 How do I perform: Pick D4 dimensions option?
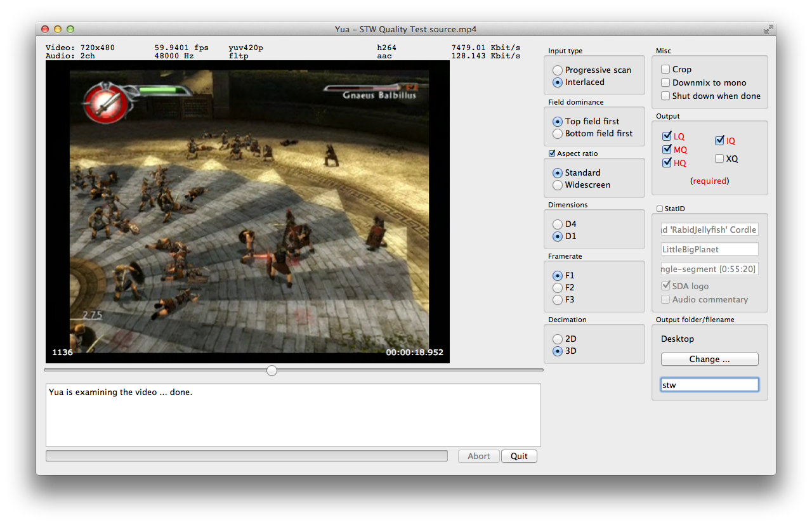[x=558, y=224]
